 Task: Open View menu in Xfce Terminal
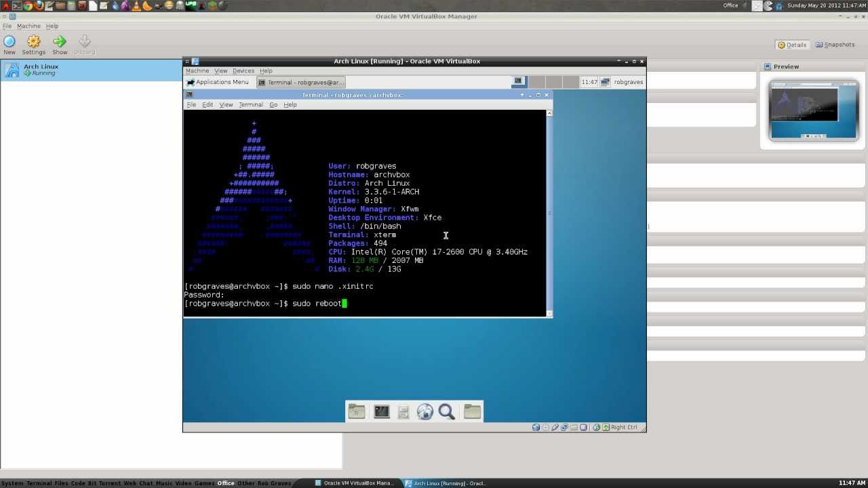click(x=226, y=104)
